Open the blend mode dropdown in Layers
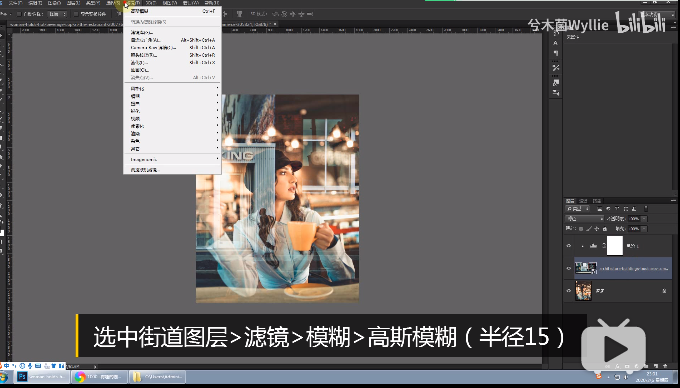 pyautogui.click(x=585, y=218)
